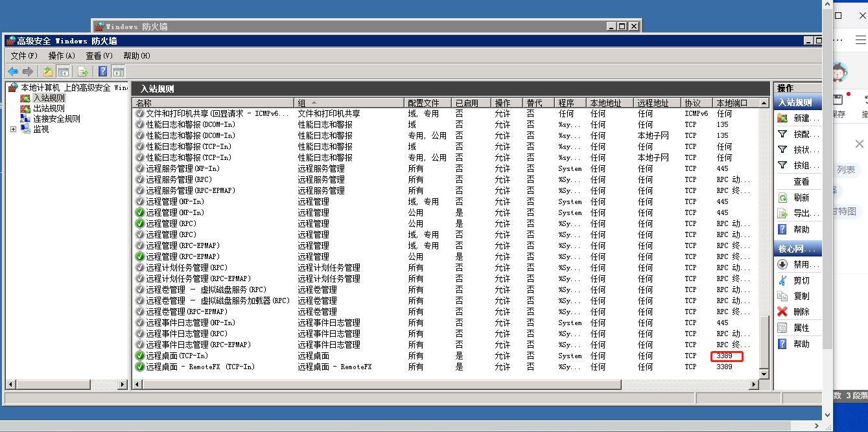Select the 远程事件日志管理(NP-In) rule
Screen dimensions: 868x432
click(446, 323)
